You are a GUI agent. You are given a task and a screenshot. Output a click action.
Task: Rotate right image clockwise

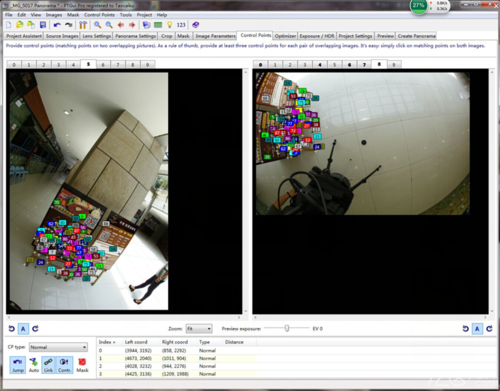[x=489, y=329]
